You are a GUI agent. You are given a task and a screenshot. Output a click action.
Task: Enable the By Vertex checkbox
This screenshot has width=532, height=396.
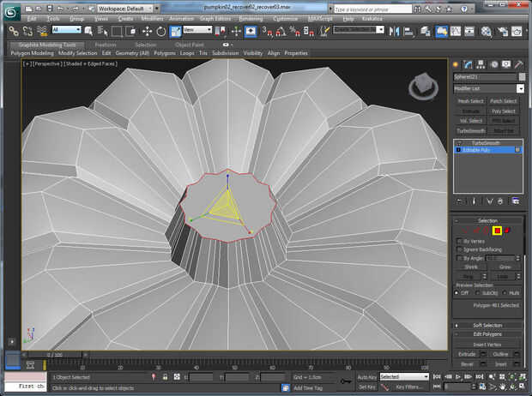(x=459, y=241)
